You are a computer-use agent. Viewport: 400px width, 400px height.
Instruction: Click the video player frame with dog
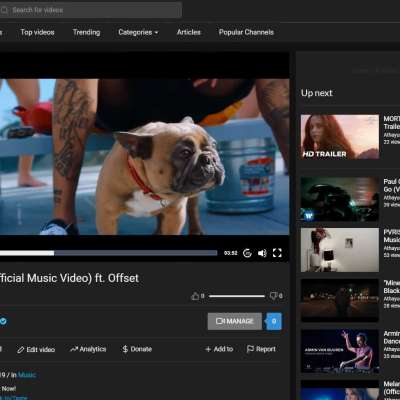pyautogui.click(x=145, y=157)
